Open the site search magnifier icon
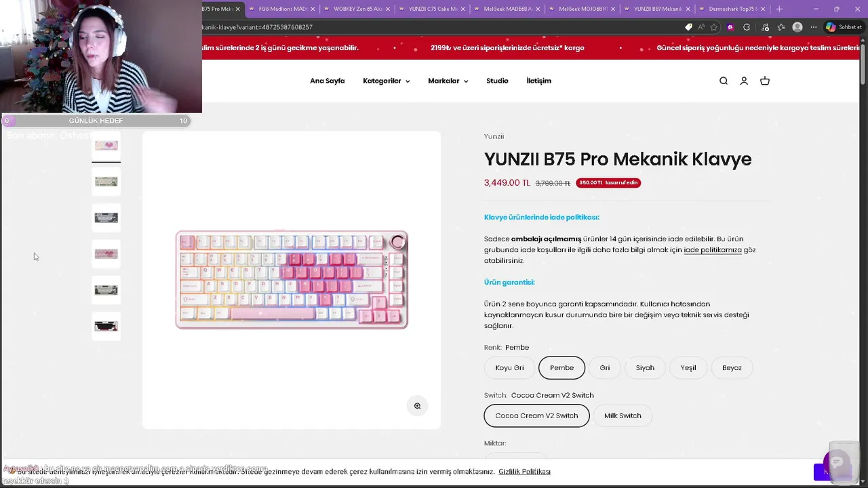 tap(724, 81)
